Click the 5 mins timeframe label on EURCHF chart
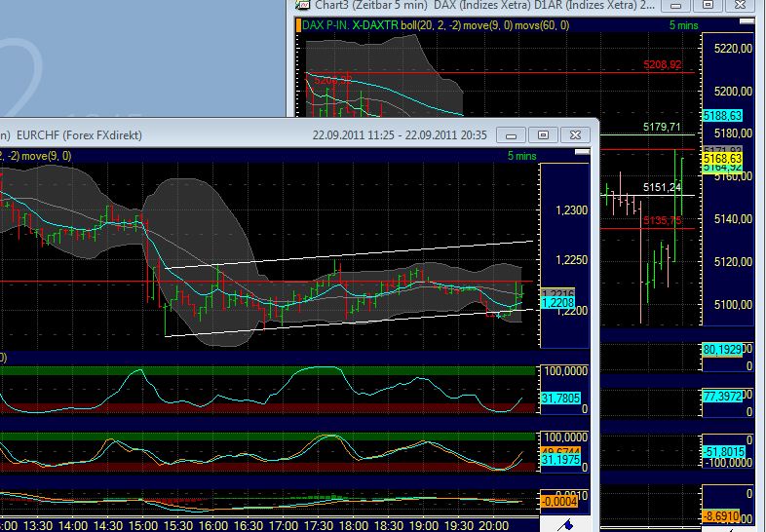This screenshot has width=766, height=532. point(521,156)
